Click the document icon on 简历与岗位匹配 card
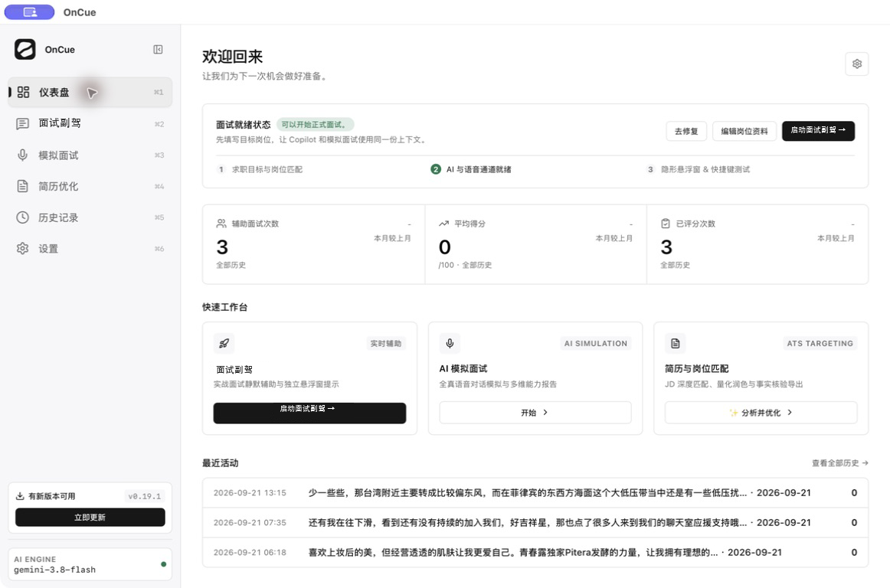Viewport: 890px width, 588px height. tap(675, 343)
